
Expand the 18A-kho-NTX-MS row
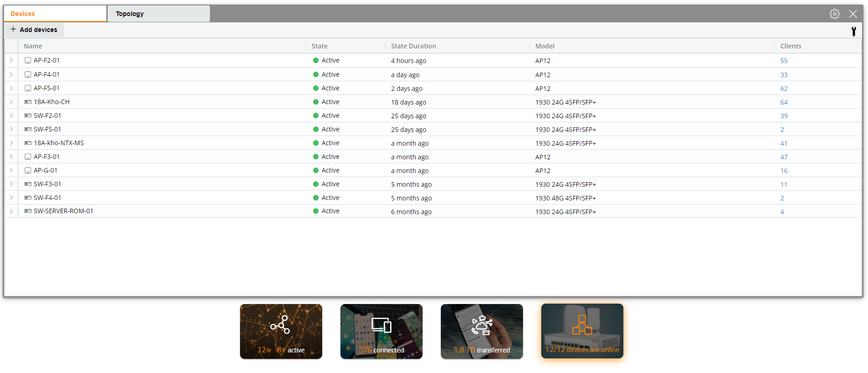(x=11, y=143)
